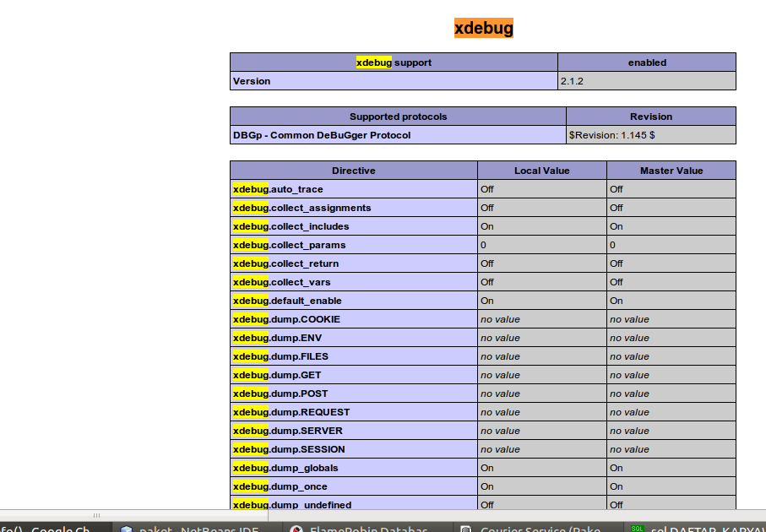Click master value Off for xdebug.collect_assignments

point(671,208)
